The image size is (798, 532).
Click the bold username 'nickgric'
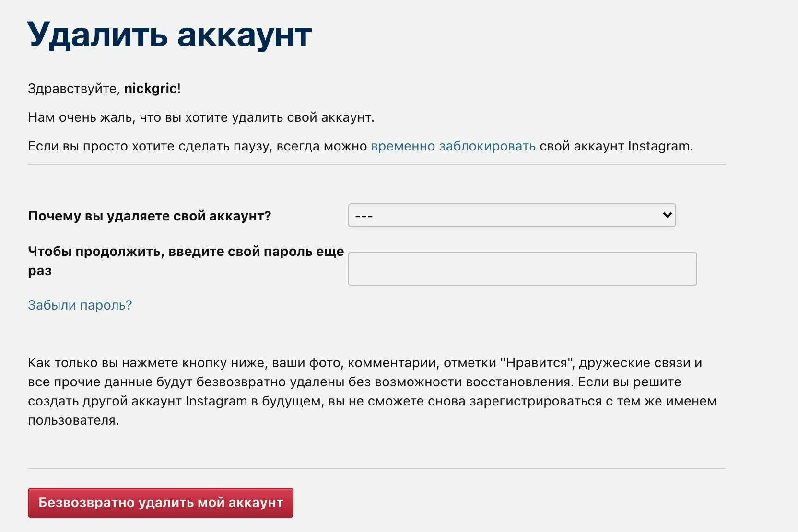click(151, 88)
